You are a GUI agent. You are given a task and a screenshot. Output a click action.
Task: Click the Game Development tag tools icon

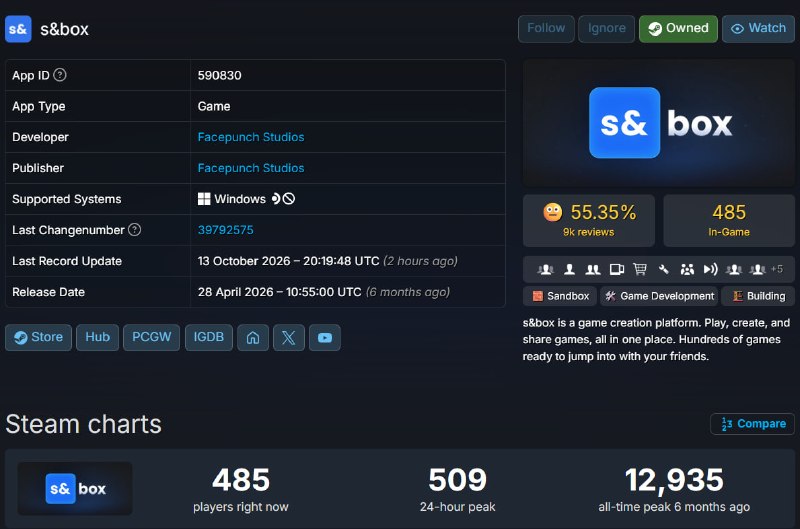(611, 296)
